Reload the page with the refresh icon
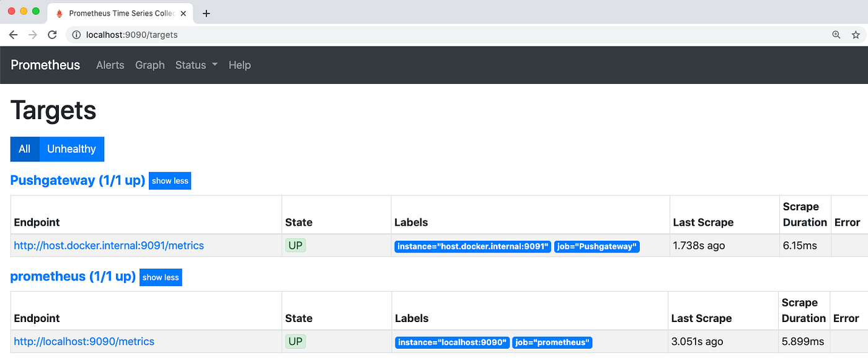The image size is (868, 358). coord(53,35)
